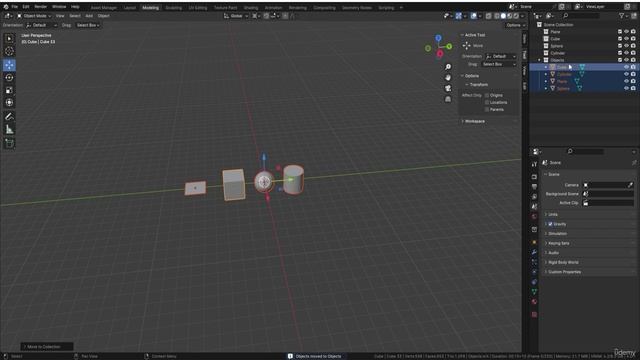Select the Measure ruler tool
This screenshot has width=640, height=360.
[x=9, y=130]
